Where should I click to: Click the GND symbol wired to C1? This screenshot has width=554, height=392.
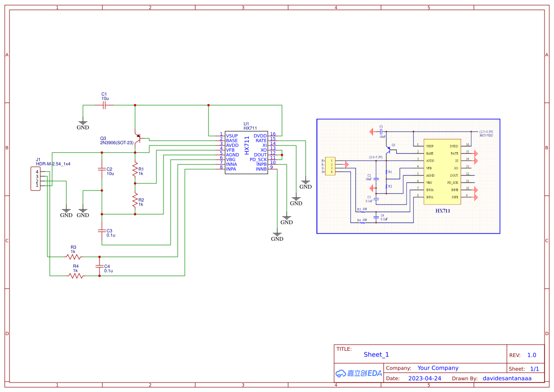tap(83, 125)
